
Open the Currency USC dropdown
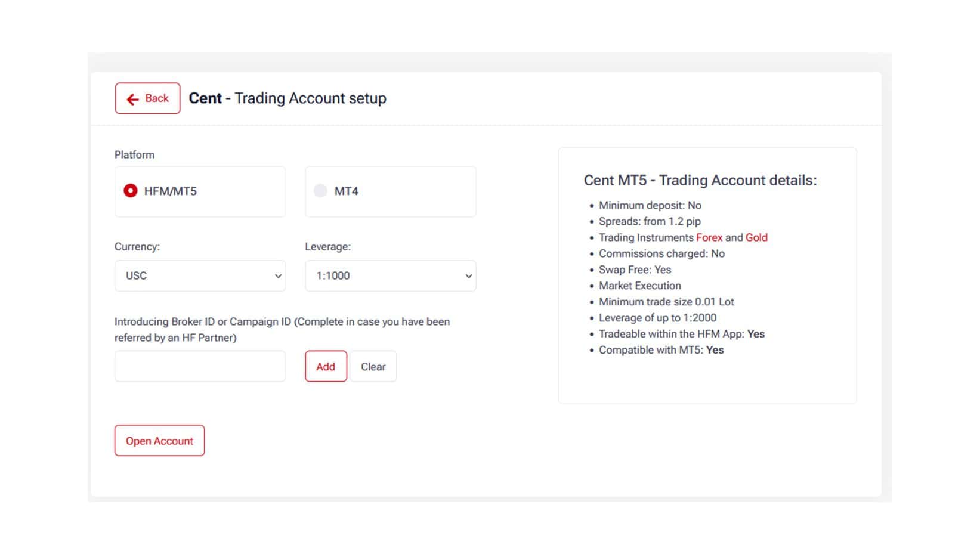point(200,276)
